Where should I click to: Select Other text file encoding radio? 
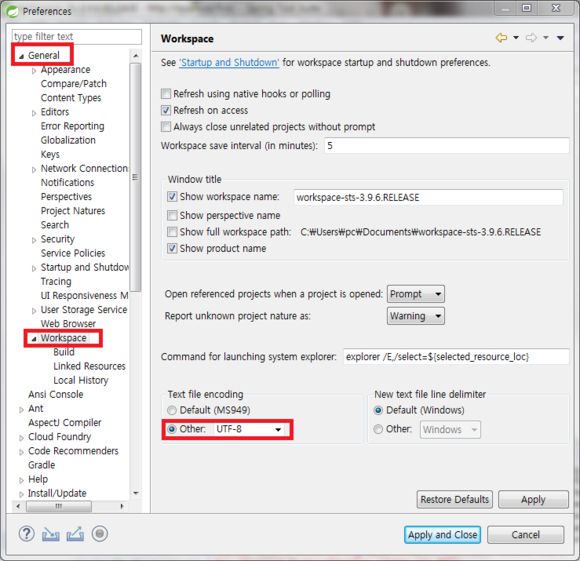[x=172, y=429]
